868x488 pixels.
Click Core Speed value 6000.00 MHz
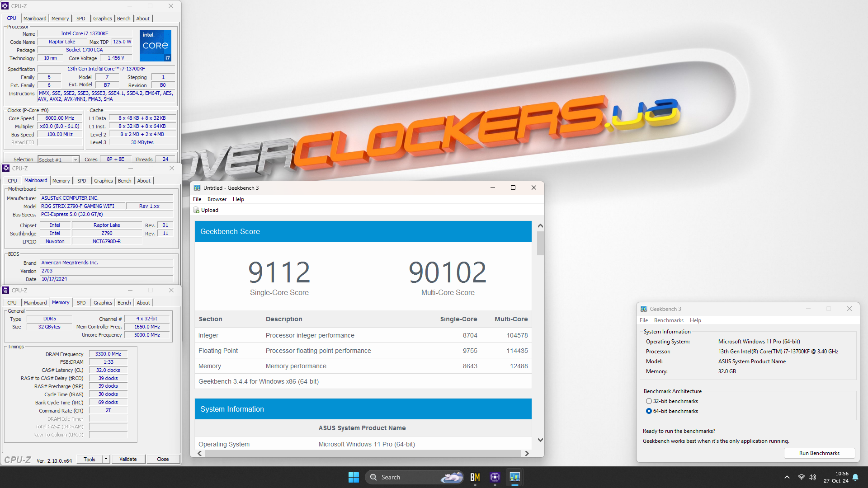tap(60, 118)
